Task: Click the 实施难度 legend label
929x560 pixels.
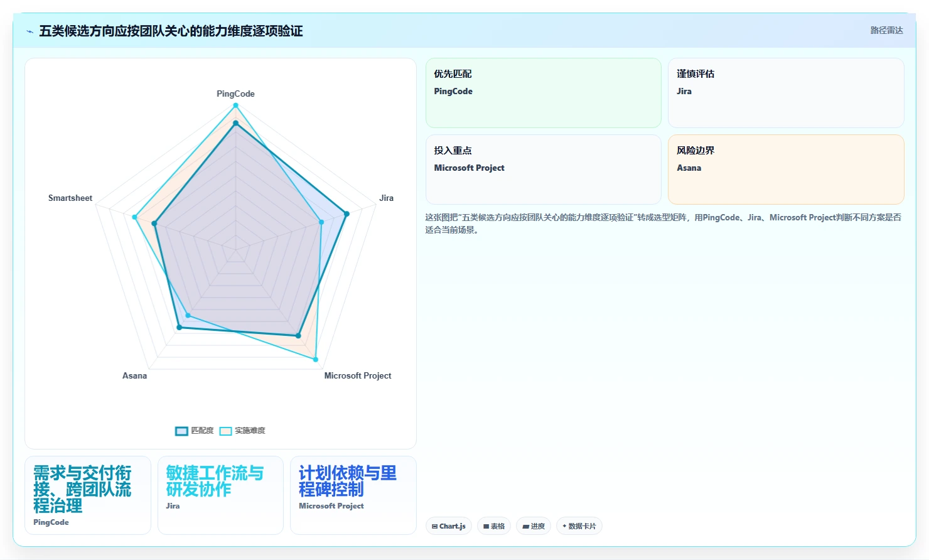Action: tap(250, 431)
